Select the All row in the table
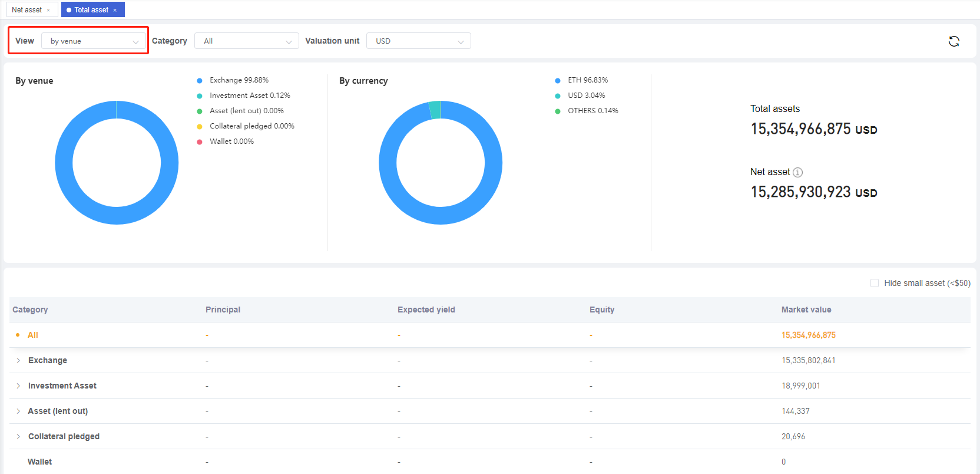 coord(490,335)
